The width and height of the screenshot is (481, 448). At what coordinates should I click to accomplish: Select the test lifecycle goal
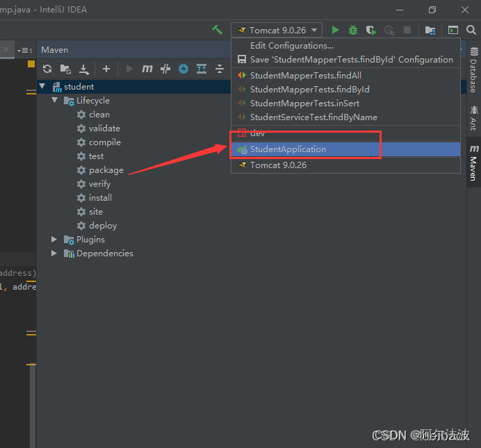(x=96, y=156)
